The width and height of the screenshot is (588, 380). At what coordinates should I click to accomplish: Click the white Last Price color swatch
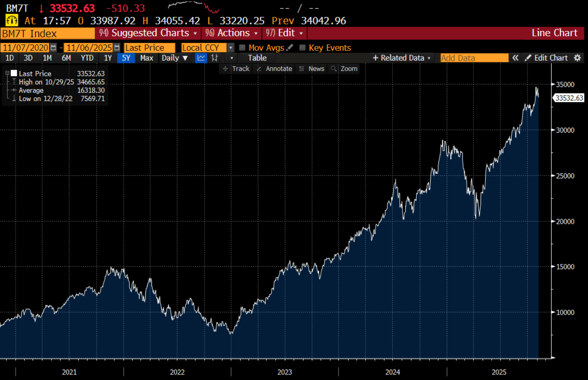(14, 73)
